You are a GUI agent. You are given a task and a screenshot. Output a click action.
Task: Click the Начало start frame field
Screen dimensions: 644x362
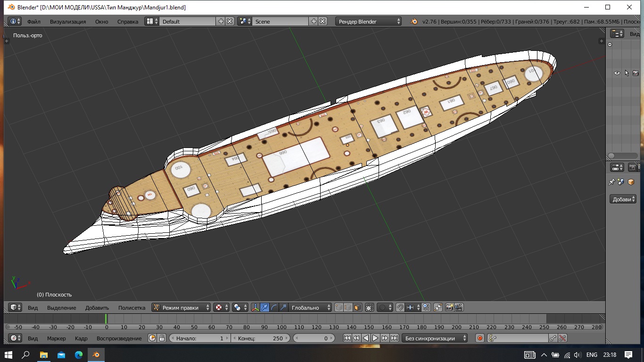(x=199, y=338)
